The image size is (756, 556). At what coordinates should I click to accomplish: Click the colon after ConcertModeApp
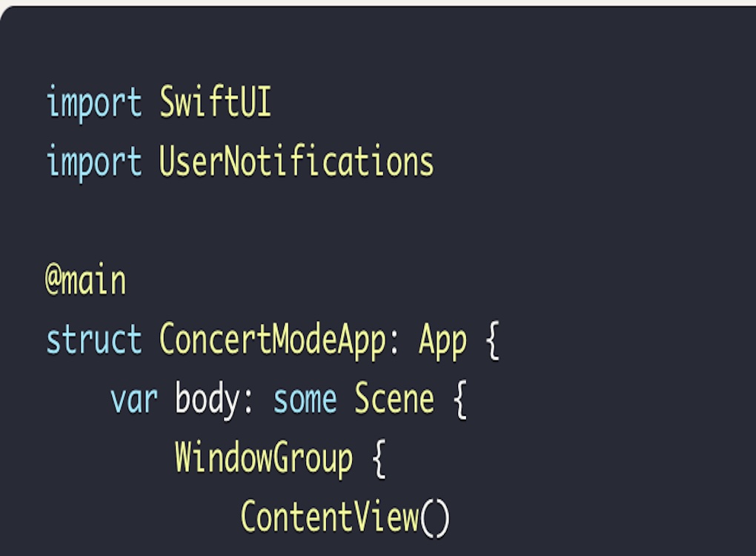click(x=394, y=342)
